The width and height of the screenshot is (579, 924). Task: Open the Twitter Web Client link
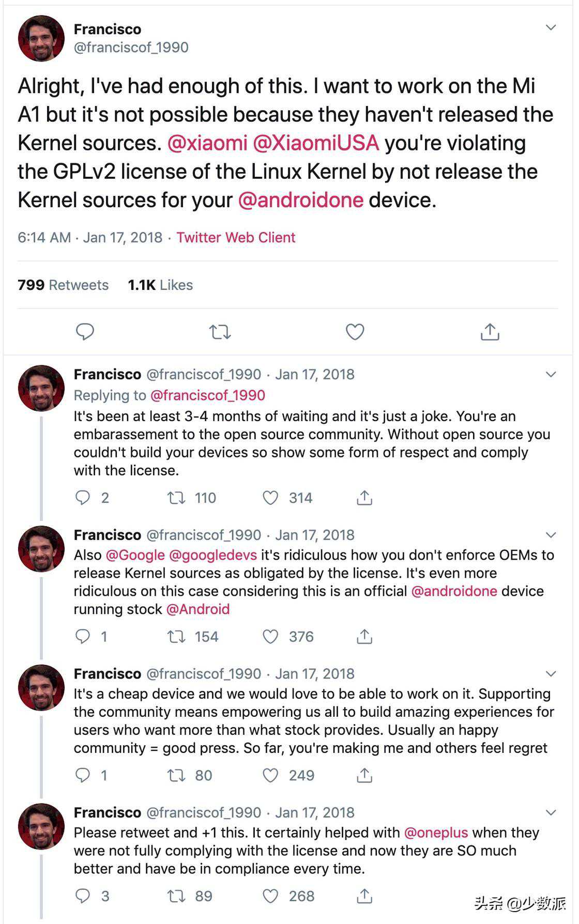(x=236, y=238)
